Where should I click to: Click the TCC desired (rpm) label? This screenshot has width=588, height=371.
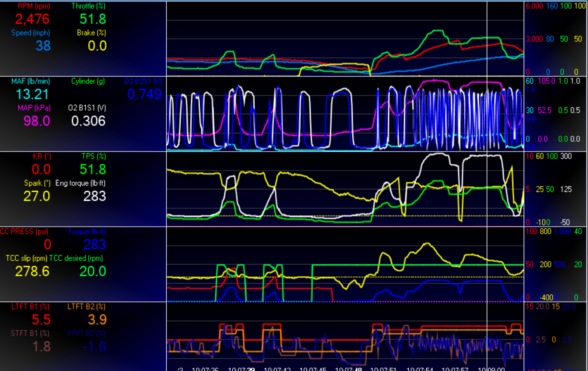76,259
